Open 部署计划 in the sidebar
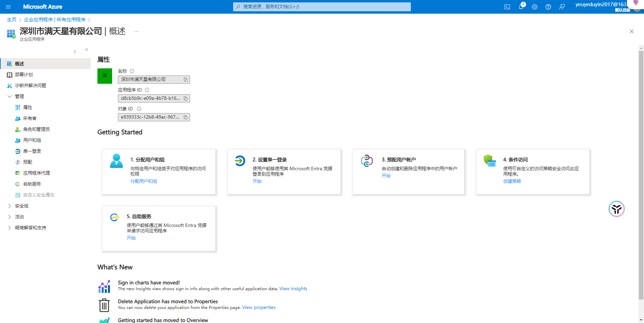This screenshot has width=644, height=323. (x=45, y=75)
